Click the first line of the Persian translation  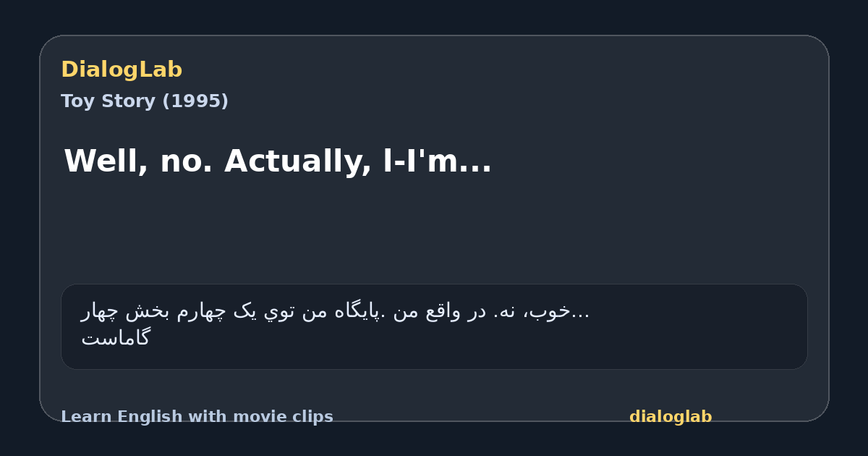335,311
